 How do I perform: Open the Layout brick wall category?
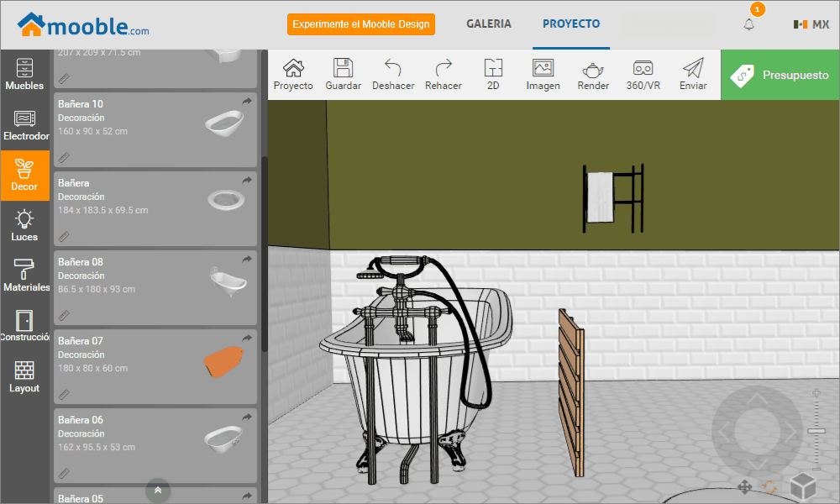tap(24, 376)
